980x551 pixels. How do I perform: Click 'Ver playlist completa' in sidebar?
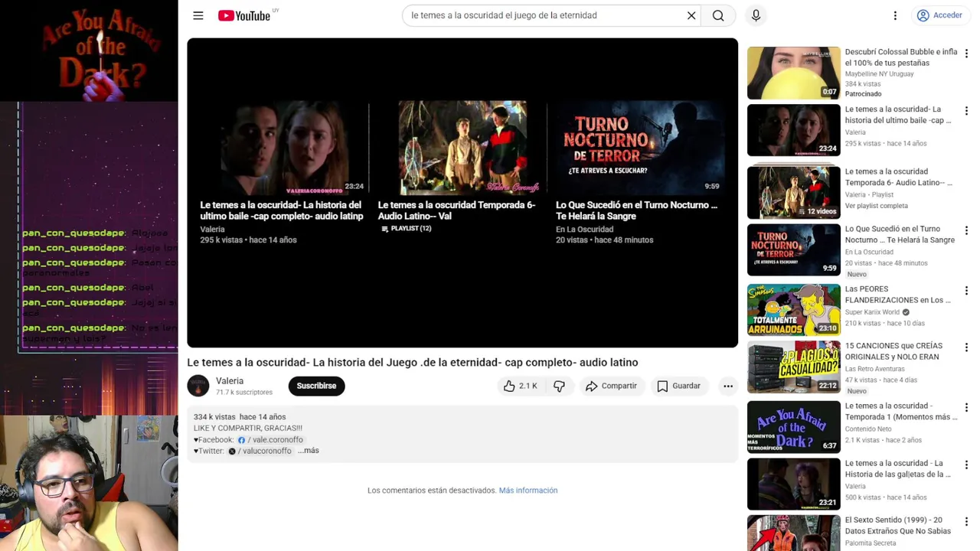[x=877, y=206]
